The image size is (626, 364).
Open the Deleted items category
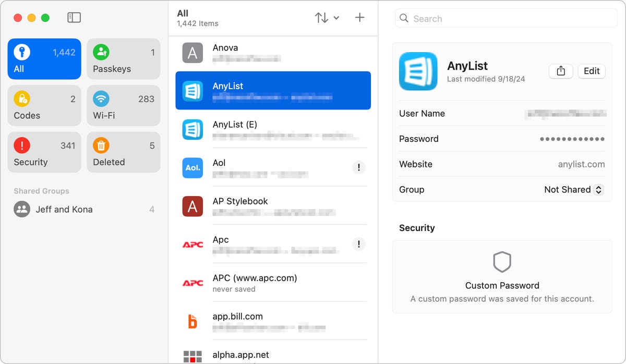124,152
